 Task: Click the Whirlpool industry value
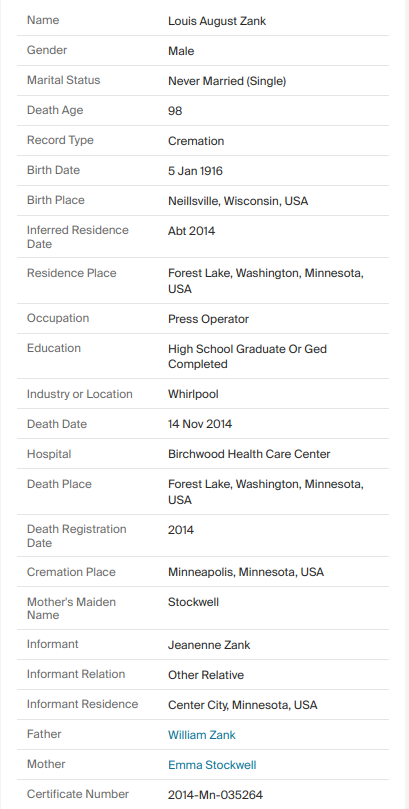pyautogui.click(x=193, y=394)
